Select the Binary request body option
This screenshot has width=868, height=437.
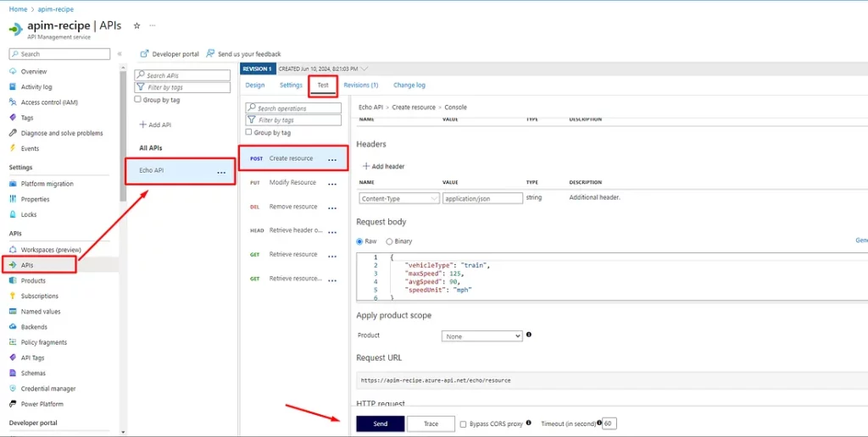(389, 241)
